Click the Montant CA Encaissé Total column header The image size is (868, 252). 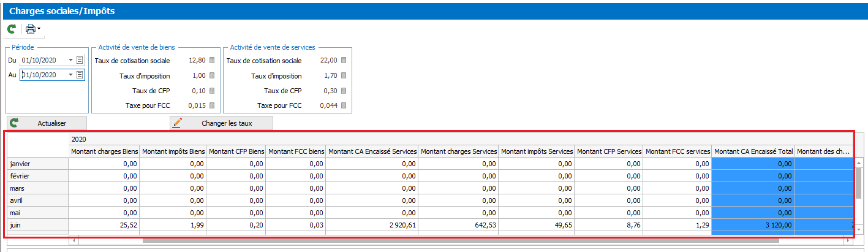click(753, 151)
